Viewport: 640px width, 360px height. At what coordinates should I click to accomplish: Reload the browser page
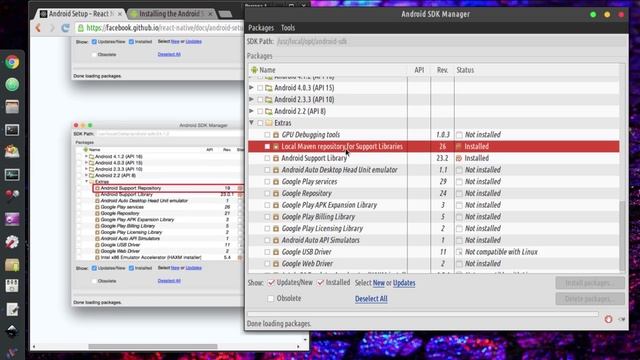tap(65, 28)
